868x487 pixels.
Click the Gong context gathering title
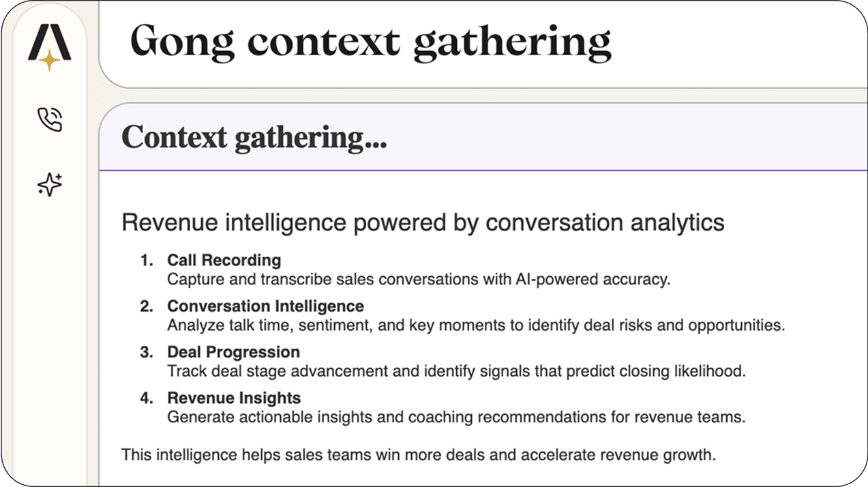[371, 42]
